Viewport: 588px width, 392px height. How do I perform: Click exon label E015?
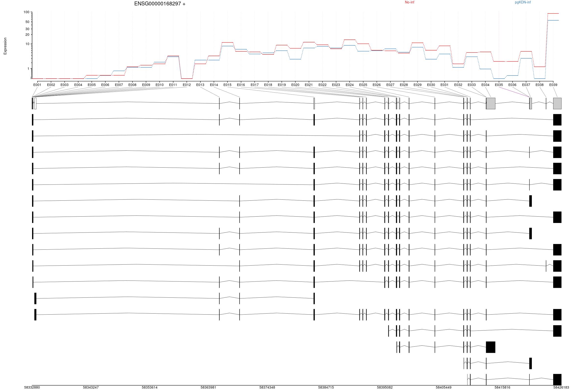228,85
